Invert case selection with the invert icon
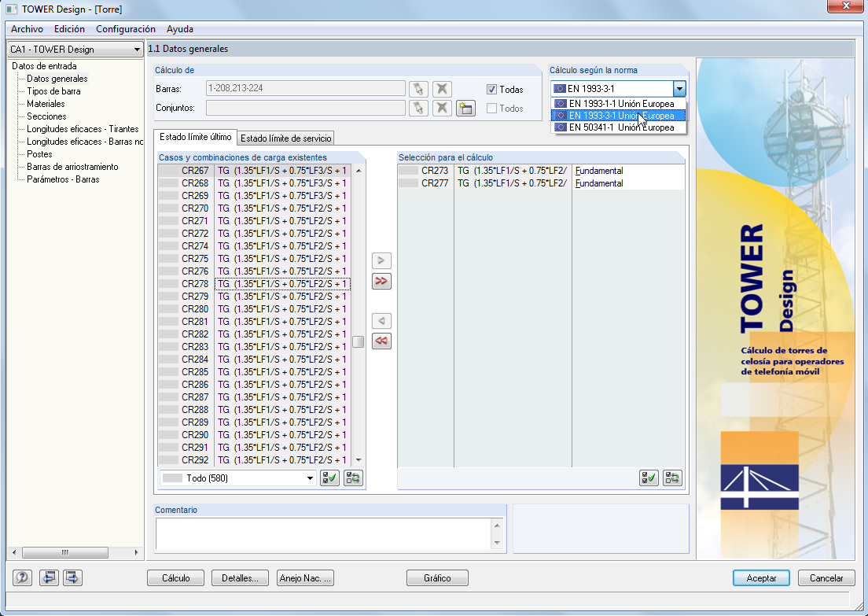Image resolution: width=868 pixels, height=616 pixels. (353, 478)
